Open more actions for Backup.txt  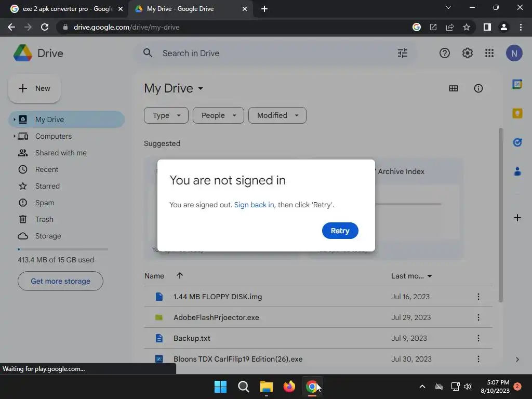[478, 338]
